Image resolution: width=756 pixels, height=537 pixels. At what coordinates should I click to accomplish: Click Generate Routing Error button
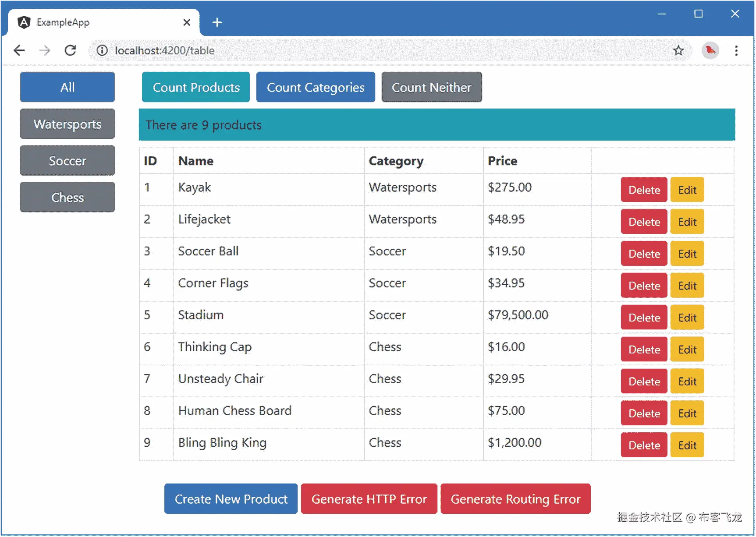pos(515,499)
